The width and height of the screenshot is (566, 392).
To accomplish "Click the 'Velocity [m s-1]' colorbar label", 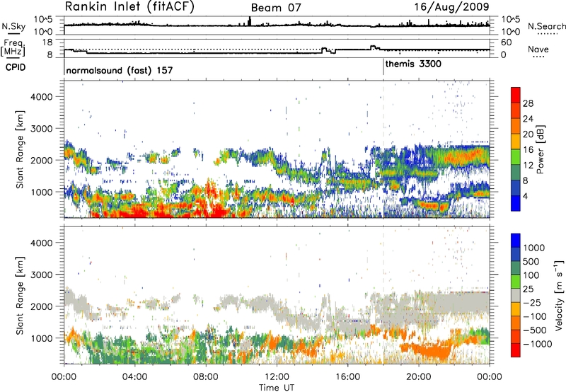I will [559, 295].
